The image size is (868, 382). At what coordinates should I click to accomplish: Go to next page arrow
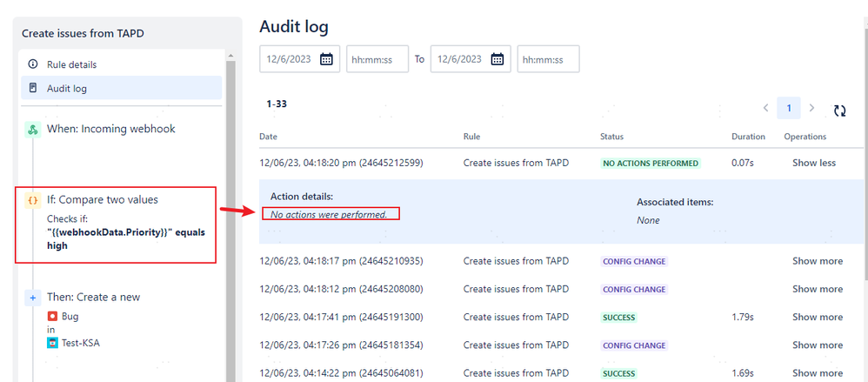point(811,108)
